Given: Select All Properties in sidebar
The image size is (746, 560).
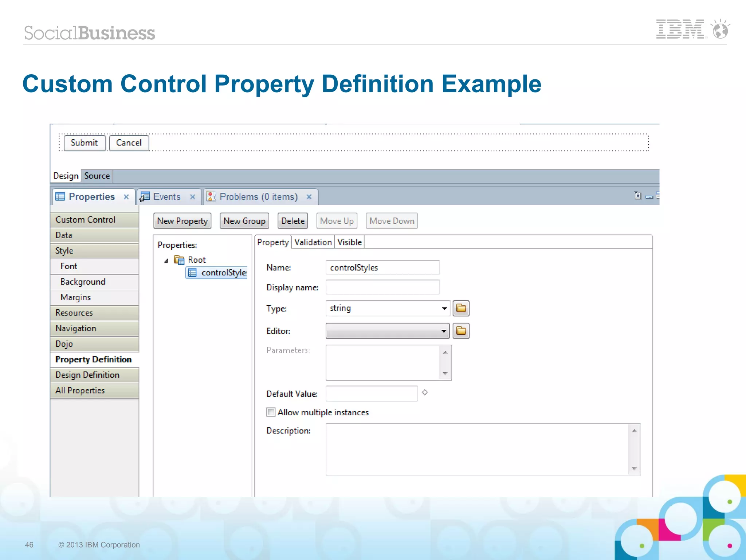Looking at the screenshot, I should click(x=95, y=391).
